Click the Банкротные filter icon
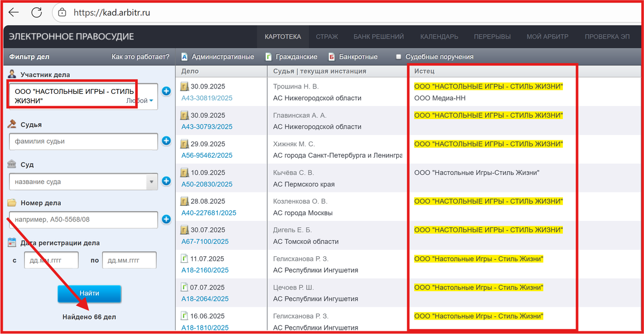 click(x=331, y=56)
